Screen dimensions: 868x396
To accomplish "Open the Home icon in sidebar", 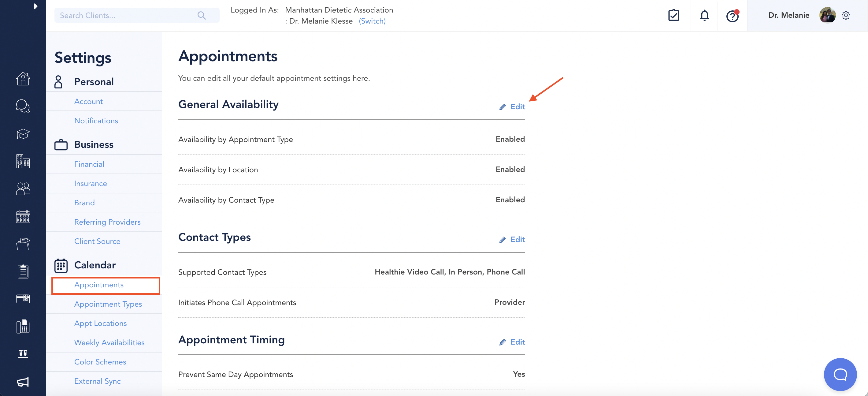I will coord(23,79).
